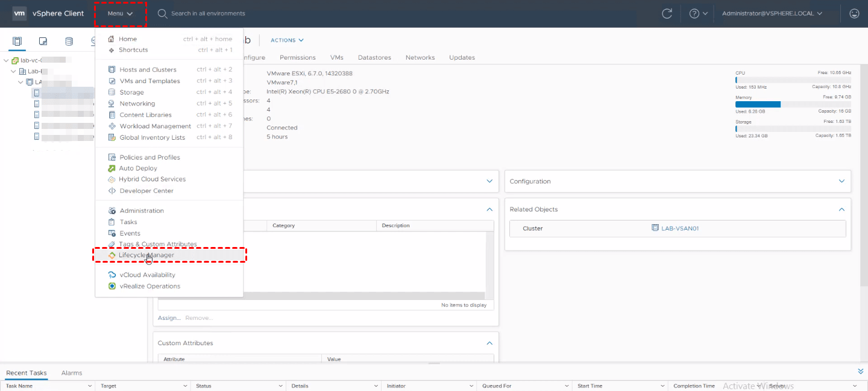
Task: Select the Hosts and Clusters inventory icon
Action: click(17, 42)
